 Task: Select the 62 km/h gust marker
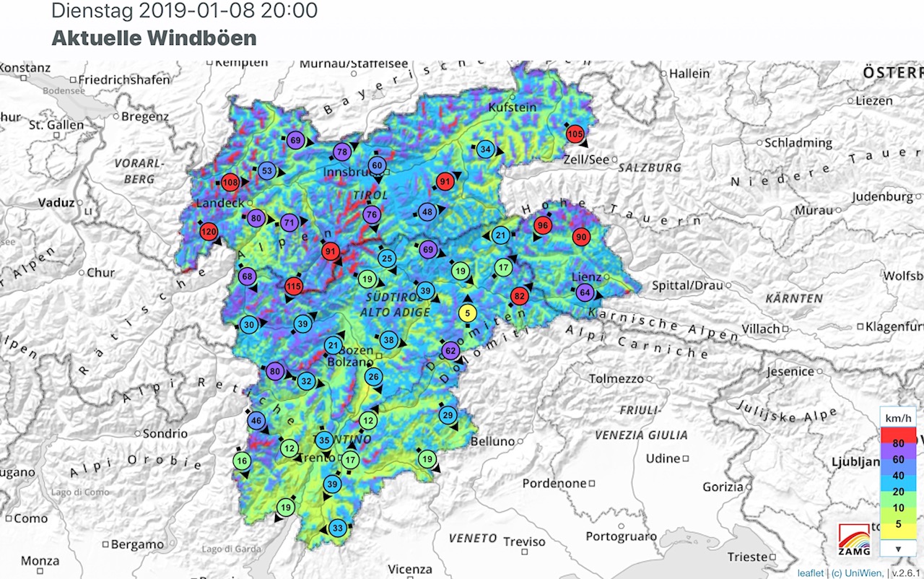coord(450,351)
